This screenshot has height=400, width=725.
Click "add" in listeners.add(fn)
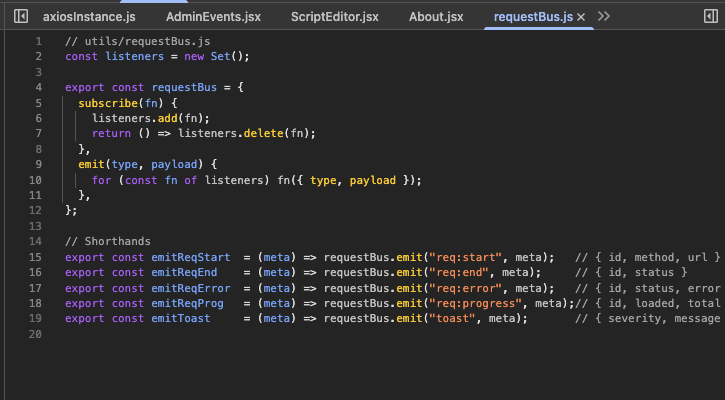[x=167, y=118]
